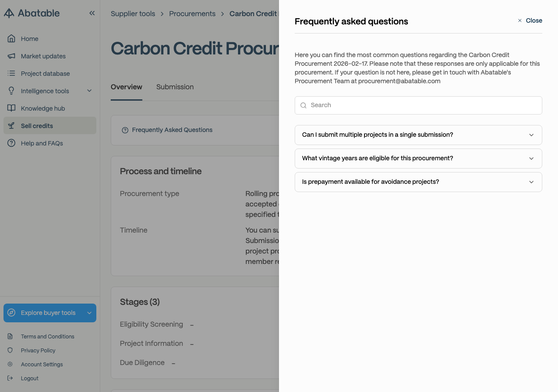Close the Frequently asked questions panel
This screenshot has height=392, width=558.
[x=530, y=20]
